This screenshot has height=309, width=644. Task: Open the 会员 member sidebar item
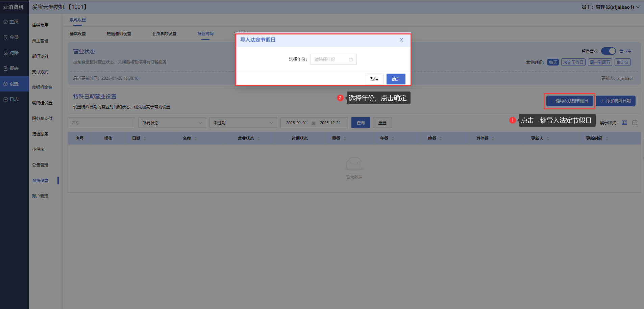pyautogui.click(x=11, y=37)
